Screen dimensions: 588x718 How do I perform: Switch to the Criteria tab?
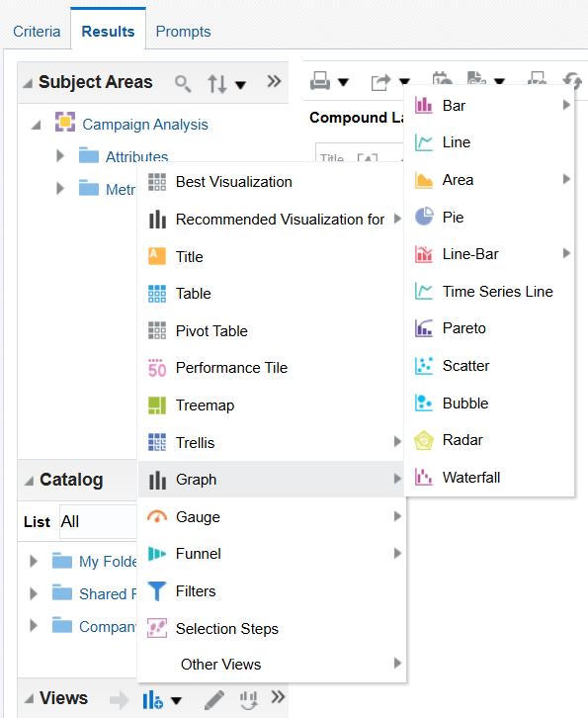37,31
